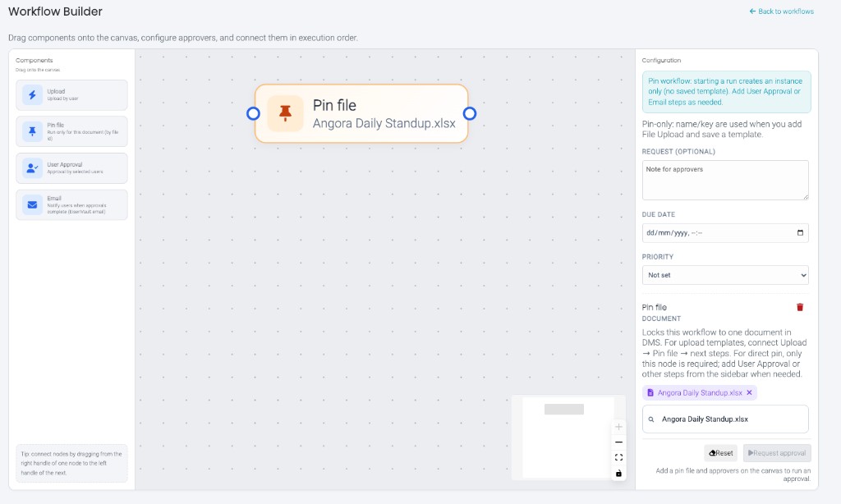Open the Priority dropdown
The width and height of the screenshot is (841, 504).
click(725, 275)
